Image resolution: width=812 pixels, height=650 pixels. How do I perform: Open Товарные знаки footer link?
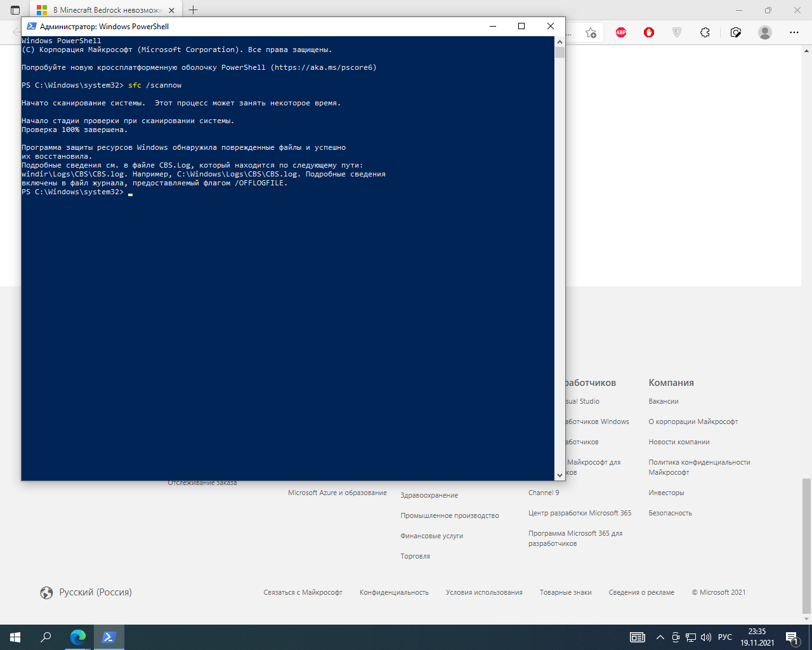point(565,592)
